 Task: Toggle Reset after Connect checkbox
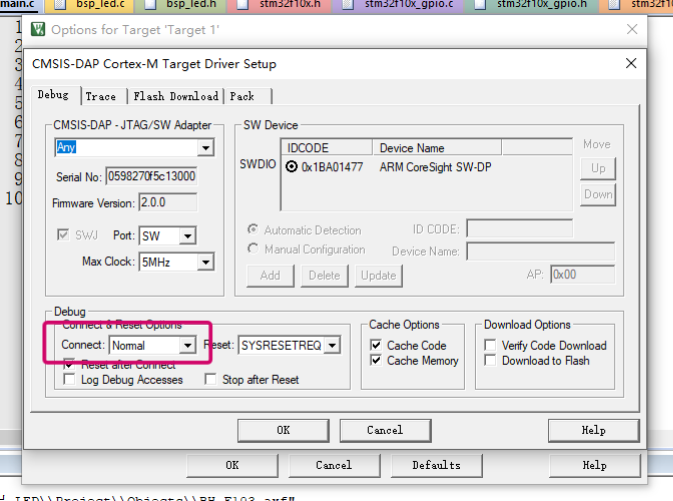tap(69, 364)
